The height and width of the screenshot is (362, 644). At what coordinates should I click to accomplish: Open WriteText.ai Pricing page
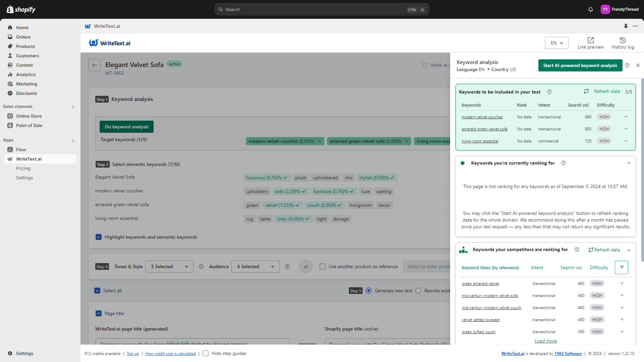click(x=23, y=168)
